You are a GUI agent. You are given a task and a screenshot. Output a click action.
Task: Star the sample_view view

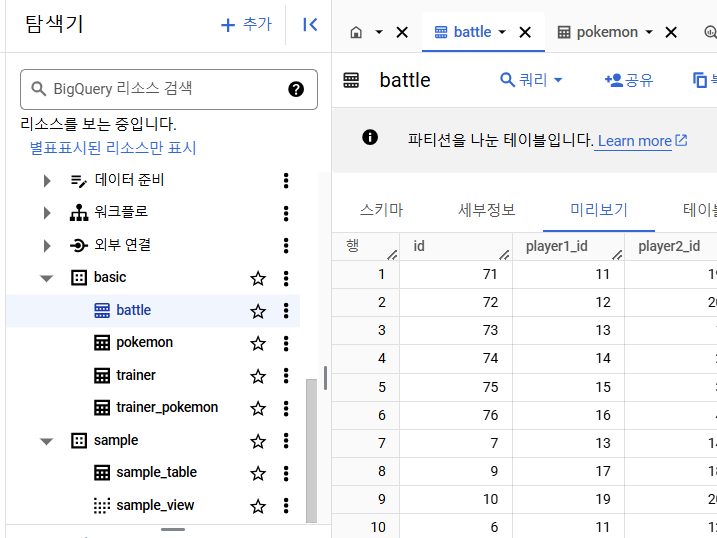pyautogui.click(x=258, y=506)
